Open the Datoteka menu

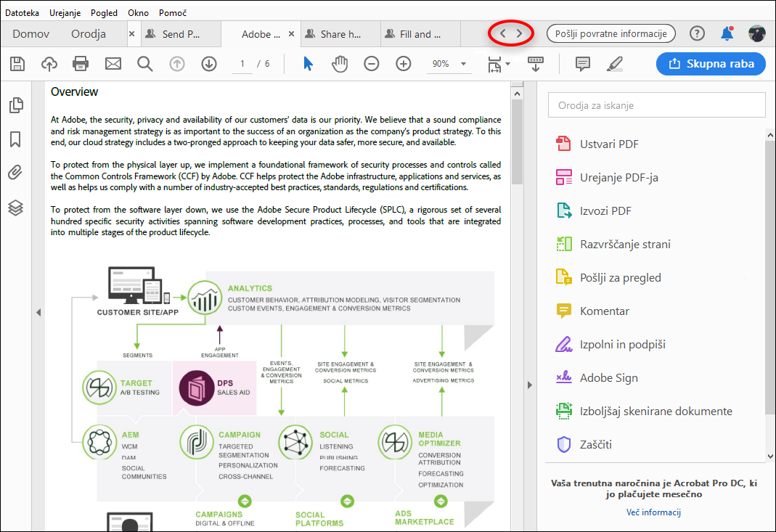click(x=22, y=13)
